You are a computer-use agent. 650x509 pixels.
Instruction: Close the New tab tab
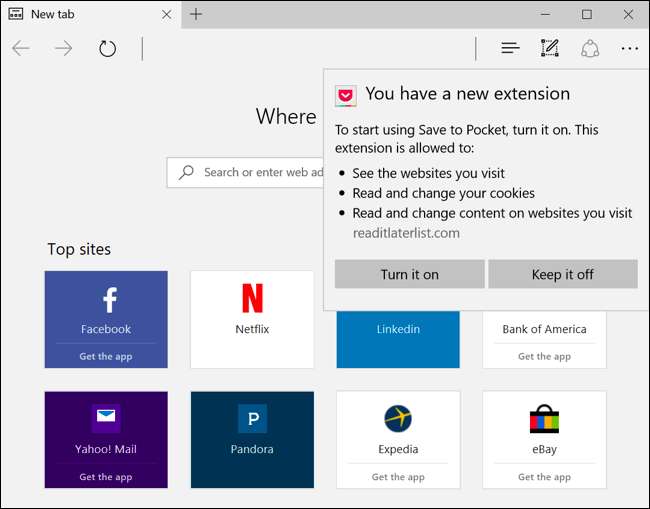166,14
